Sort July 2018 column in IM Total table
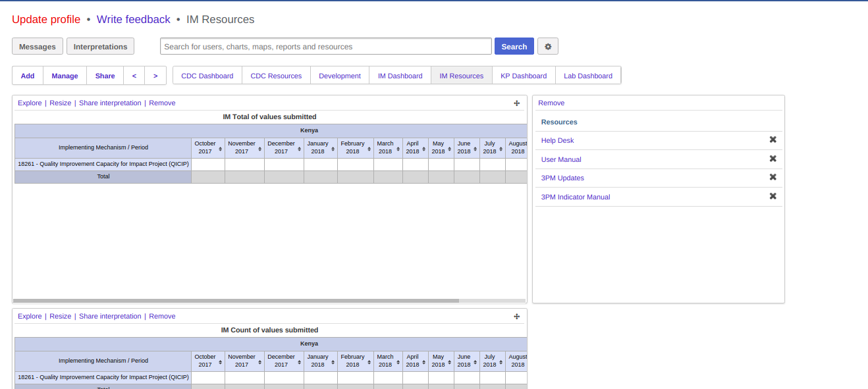This screenshot has height=389, width=868. pyautogui.click(x=501, y=149)
